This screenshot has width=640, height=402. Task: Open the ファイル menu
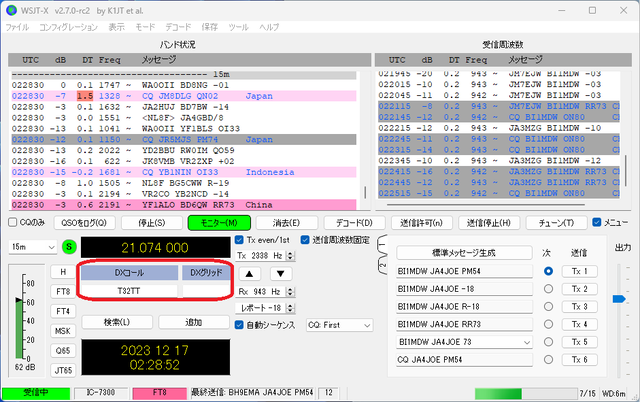tap(17, 27)
